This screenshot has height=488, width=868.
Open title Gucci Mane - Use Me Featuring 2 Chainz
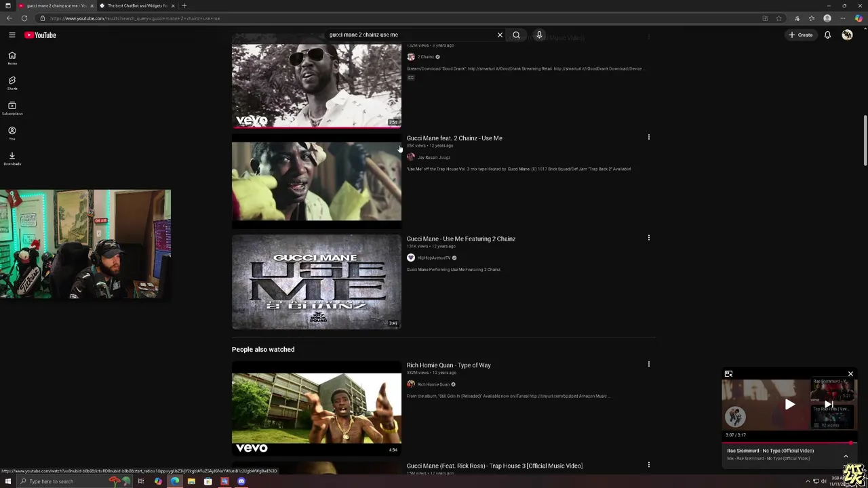coord(461,239)
